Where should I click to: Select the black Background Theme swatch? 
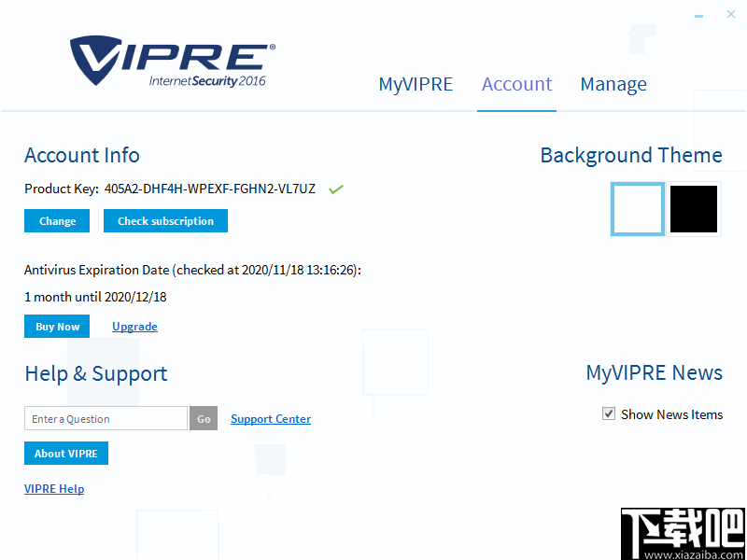coord(694,208)
